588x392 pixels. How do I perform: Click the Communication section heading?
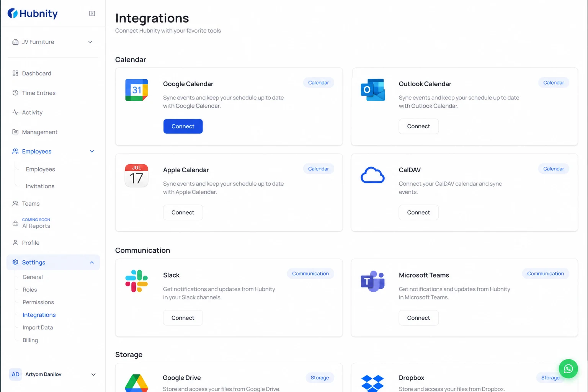pos(142,250)
